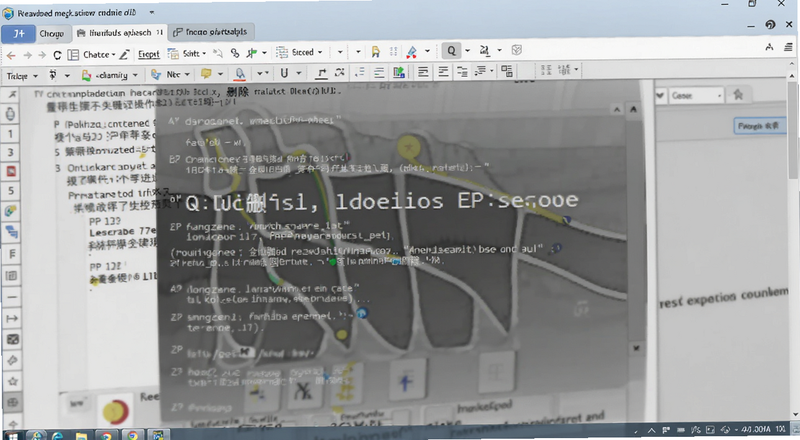Click the left-align lines icon
800x440 pixels.
[423, 72]
